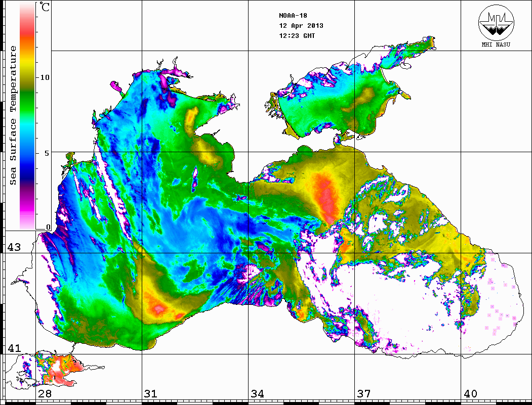
Task: Click the 'MHI NASU' caption text
Action: [x=496, y=44]
